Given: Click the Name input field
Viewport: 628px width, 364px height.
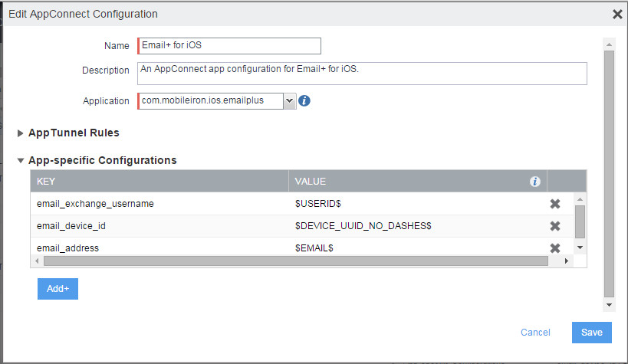Looking at the screenshot, I should (x=229, y=46).
